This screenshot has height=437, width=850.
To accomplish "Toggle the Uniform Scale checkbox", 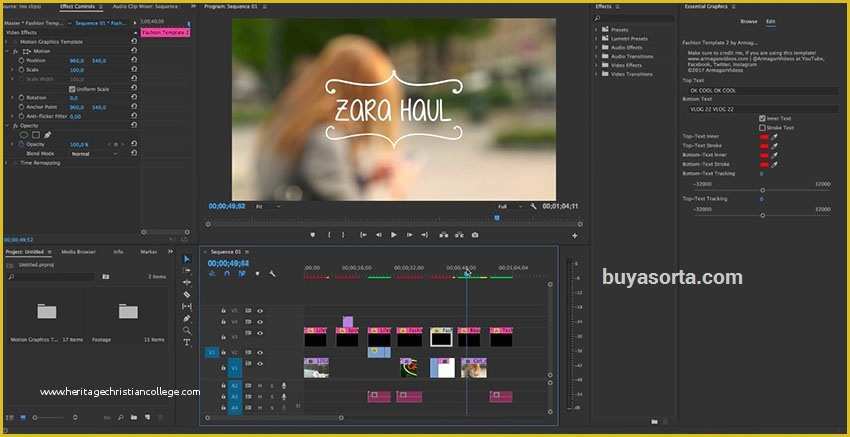I will point(72,89).
